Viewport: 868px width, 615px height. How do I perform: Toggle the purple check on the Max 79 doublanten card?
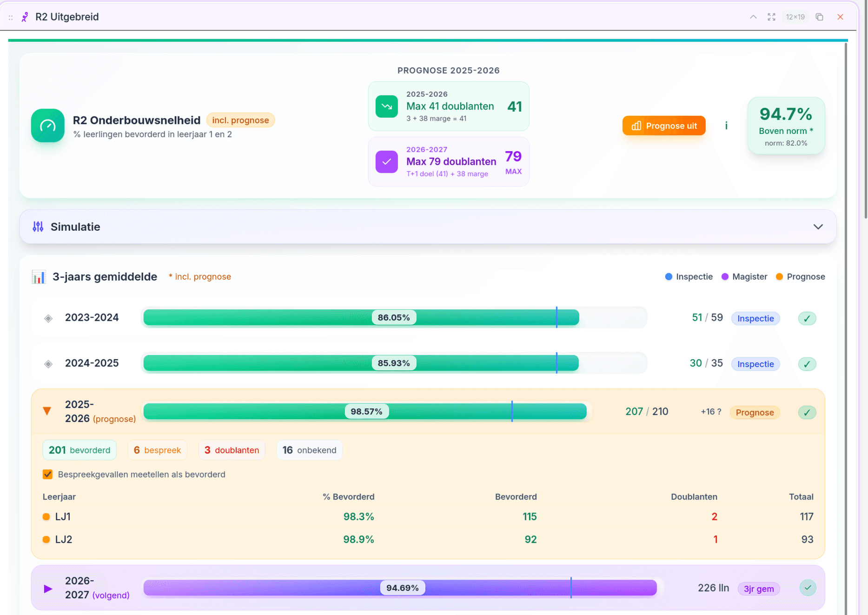(386, 161)
